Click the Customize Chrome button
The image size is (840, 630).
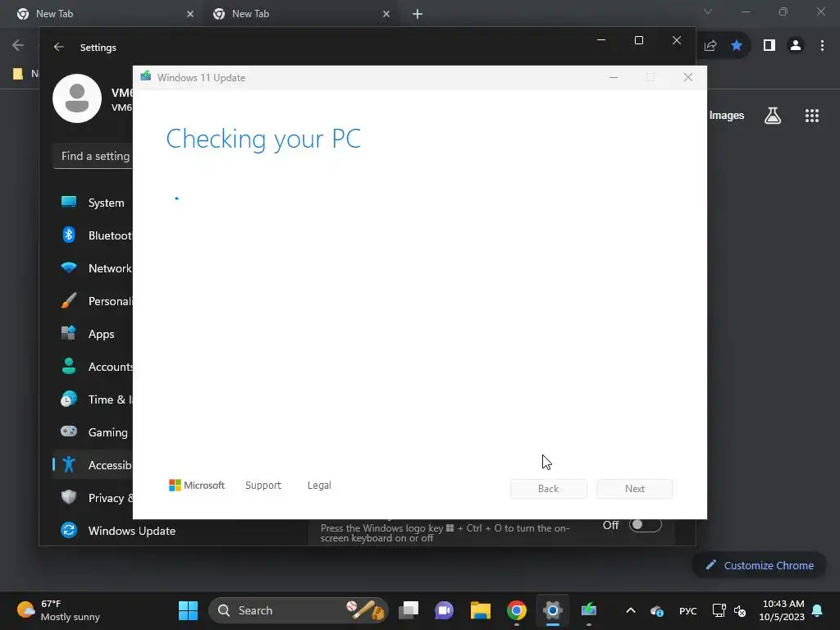759,565
